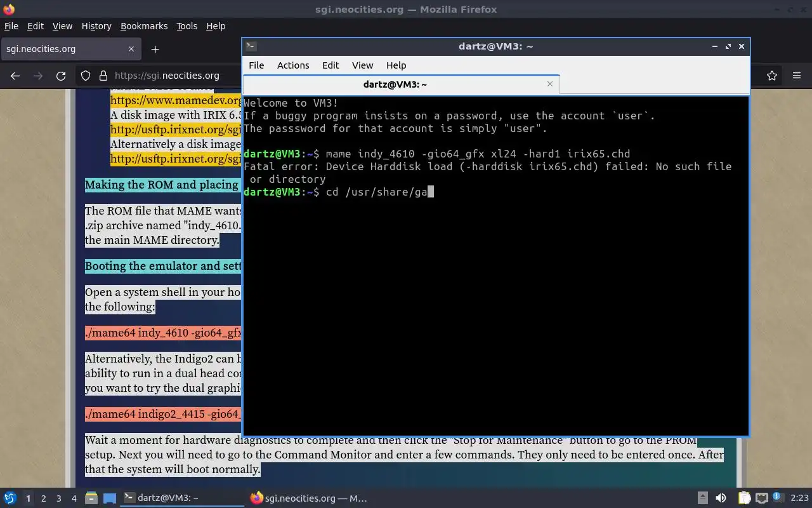Image resolution: width=812 pixels, height=508 pixels.
Task: Open removable media eject tray icon
Action: (702, 498)
